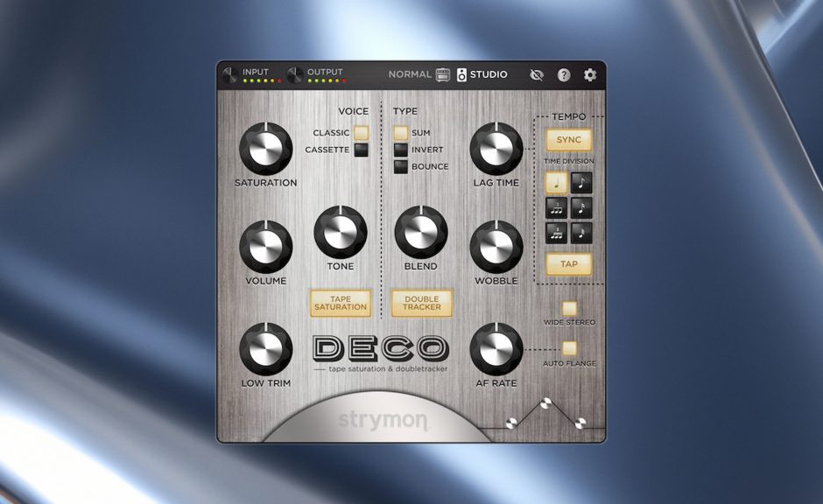Select the eighth note time division

pyautogui.click(x=580, y=183)
